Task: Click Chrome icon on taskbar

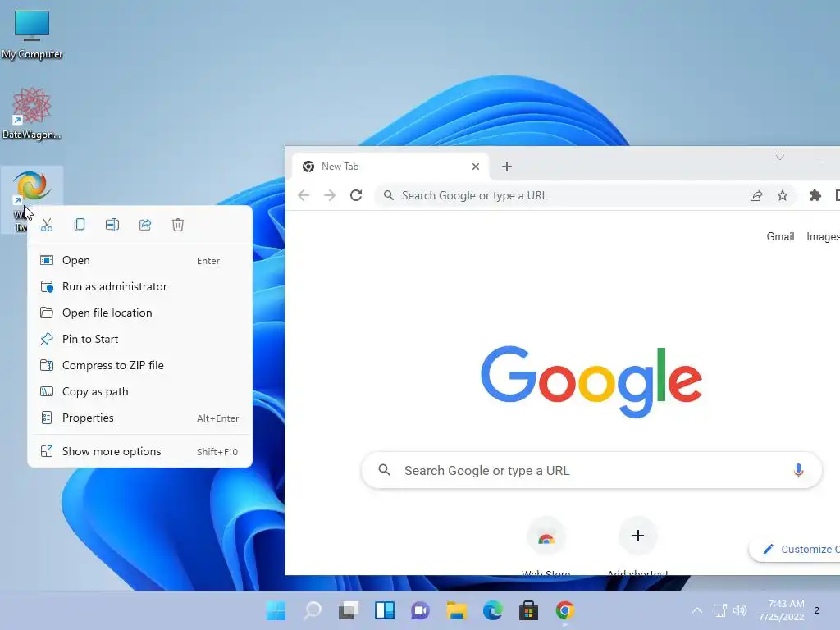Action: pyautogui.click(x=564, y=610)
